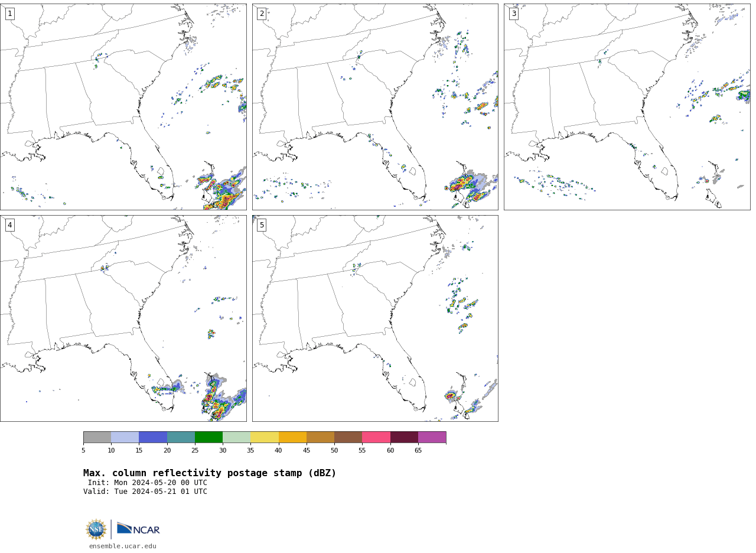Click the colorbar tick label 5
The width and height of the screenshot is (756, 553).
(x=83, y=451)
